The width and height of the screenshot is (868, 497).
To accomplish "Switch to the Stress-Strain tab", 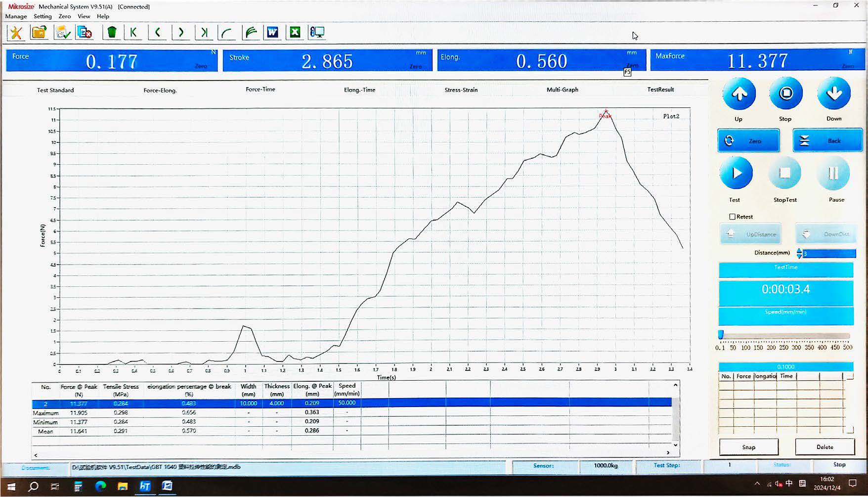I will [460, 90].
